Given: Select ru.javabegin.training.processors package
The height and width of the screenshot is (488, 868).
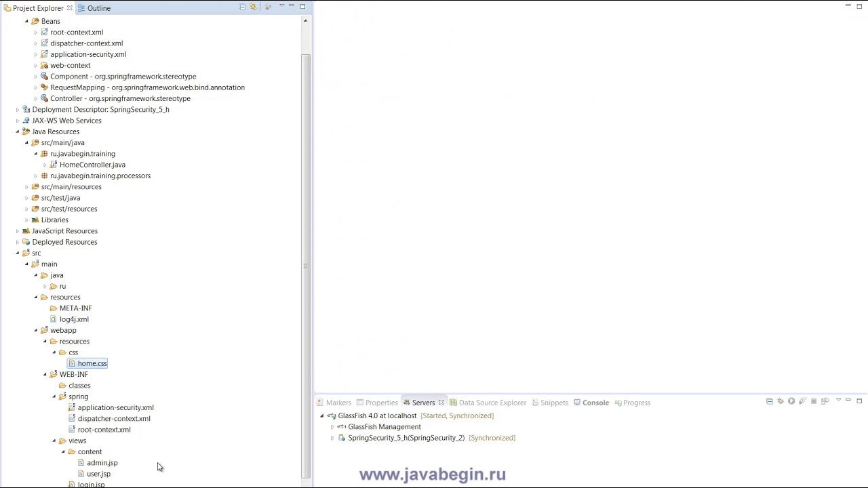Looking at the screenshot, I should point(100,176).
